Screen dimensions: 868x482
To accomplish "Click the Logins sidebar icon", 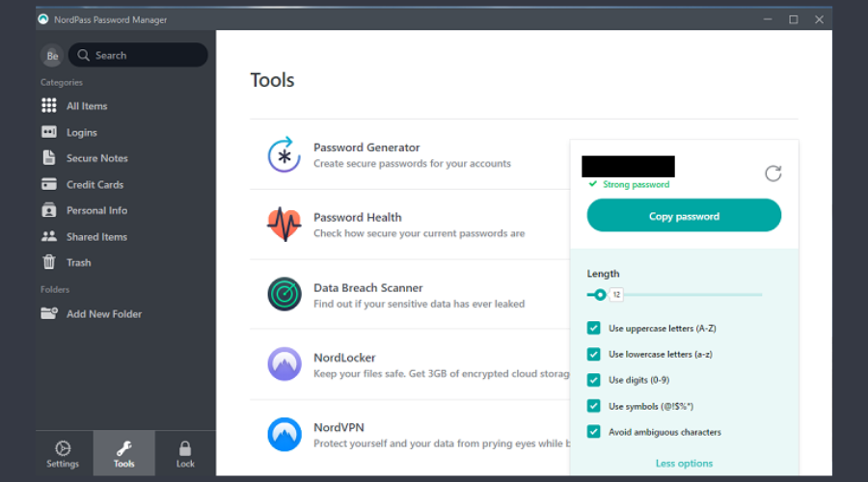I will click(49, 132).
